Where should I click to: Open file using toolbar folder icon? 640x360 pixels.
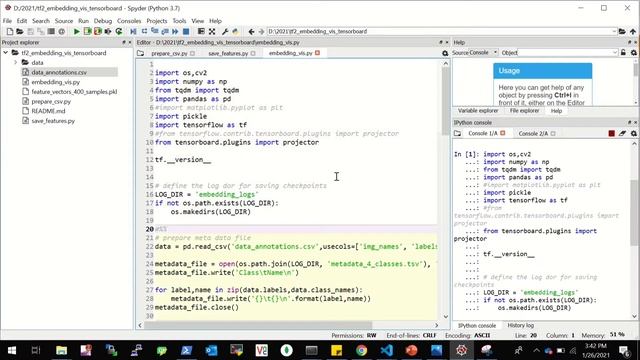pyautogui.click(x=20, y=31)
